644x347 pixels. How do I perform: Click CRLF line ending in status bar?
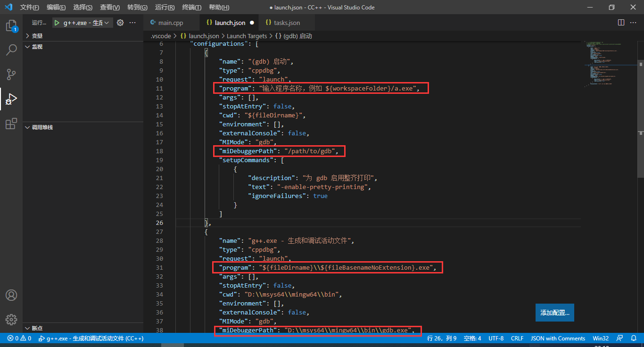pos(517,339)
